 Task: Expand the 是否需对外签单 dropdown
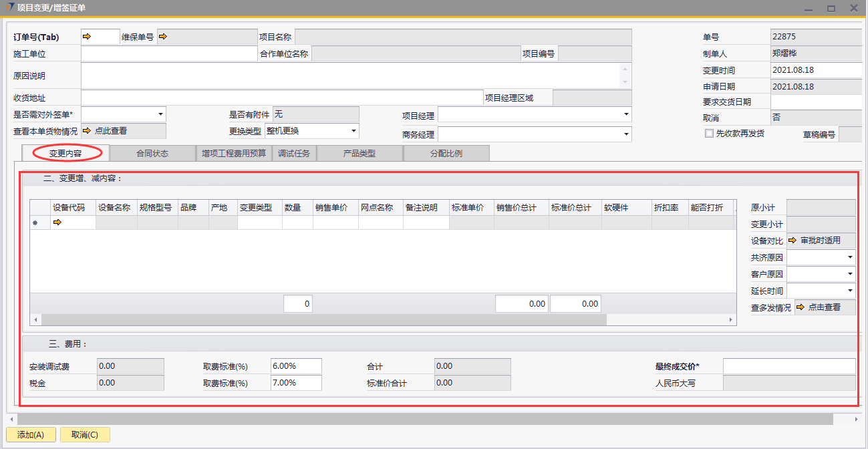160,114
